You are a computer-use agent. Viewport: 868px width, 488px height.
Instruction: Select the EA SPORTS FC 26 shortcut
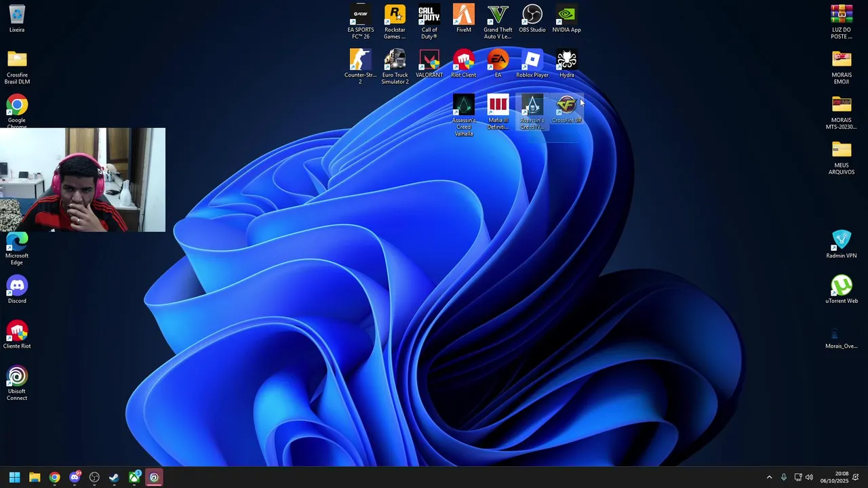[x=361, y=22]
